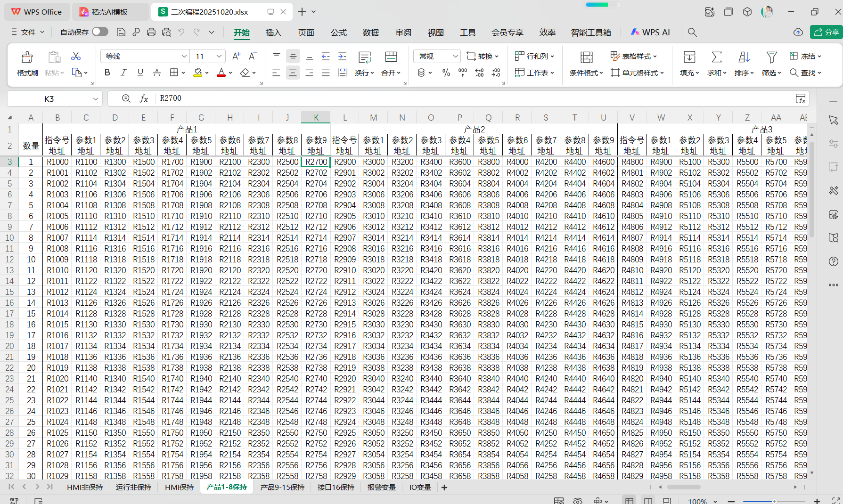Click the red font color swatch
843x504 pixels.
(221, 73)
